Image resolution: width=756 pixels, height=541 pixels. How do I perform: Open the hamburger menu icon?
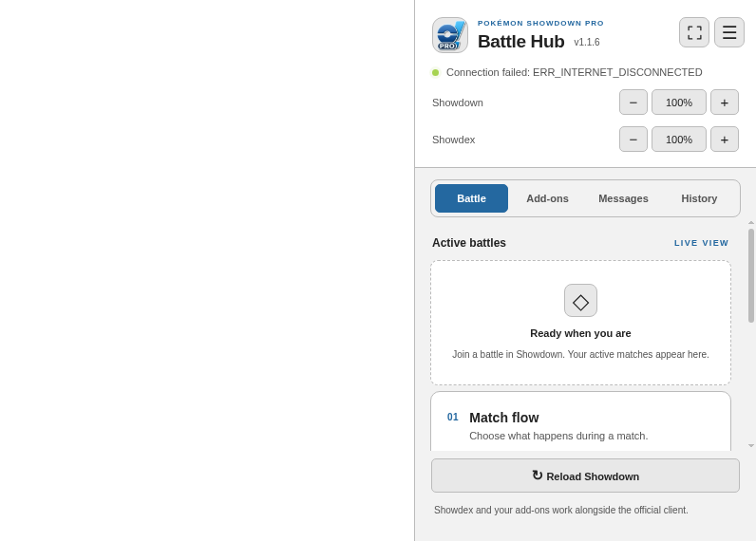pyautogui.click(x=729, y=32)
